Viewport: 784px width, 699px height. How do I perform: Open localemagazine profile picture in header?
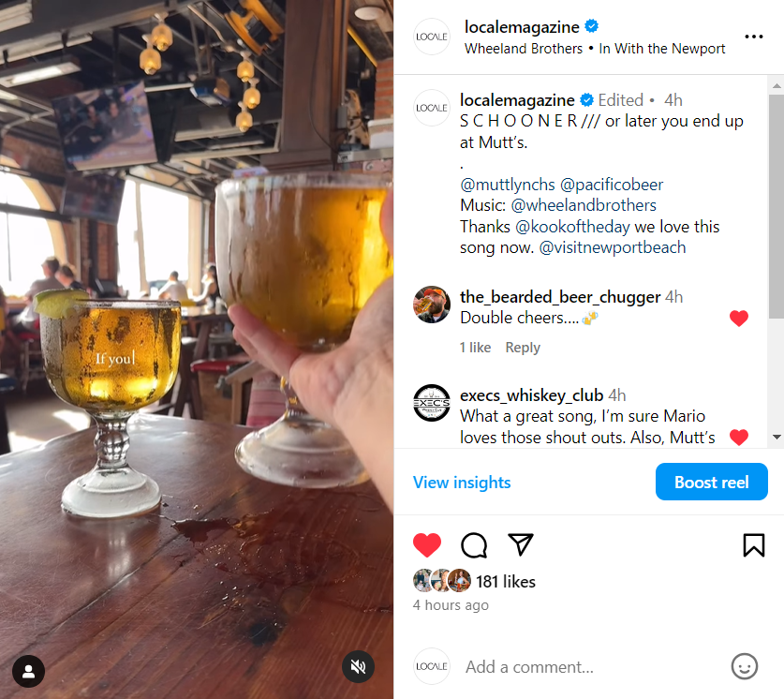tap(432, 37)
